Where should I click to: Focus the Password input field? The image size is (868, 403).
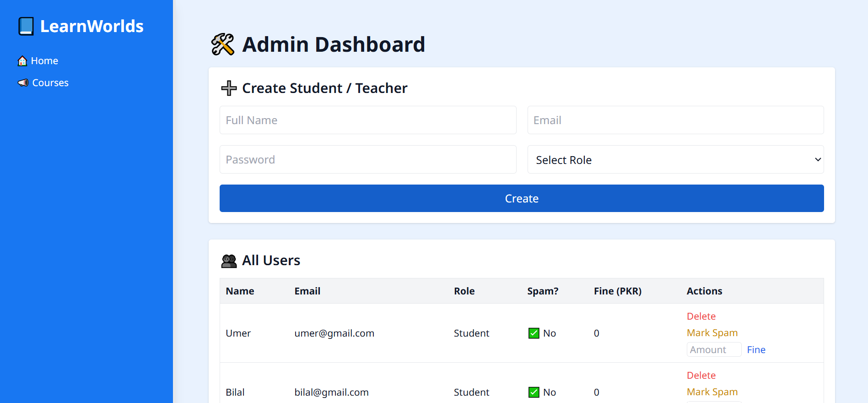pos(368,159)
